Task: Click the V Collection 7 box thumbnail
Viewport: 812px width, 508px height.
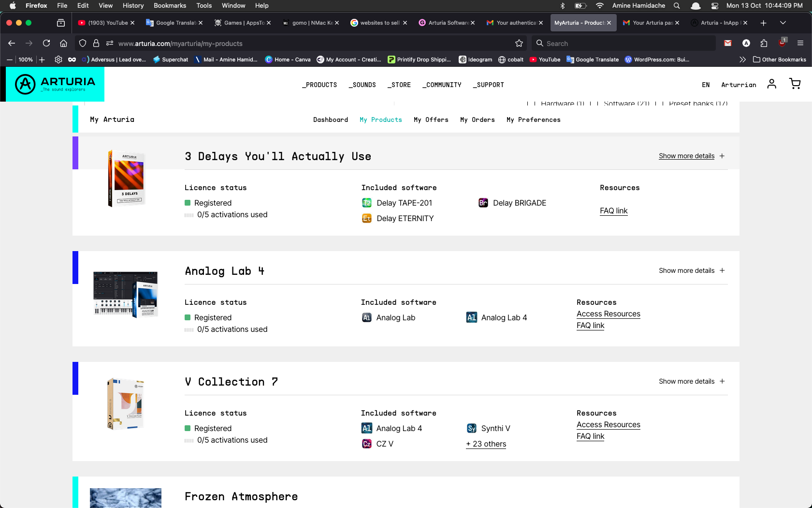Action: click(x=125, y=404)
